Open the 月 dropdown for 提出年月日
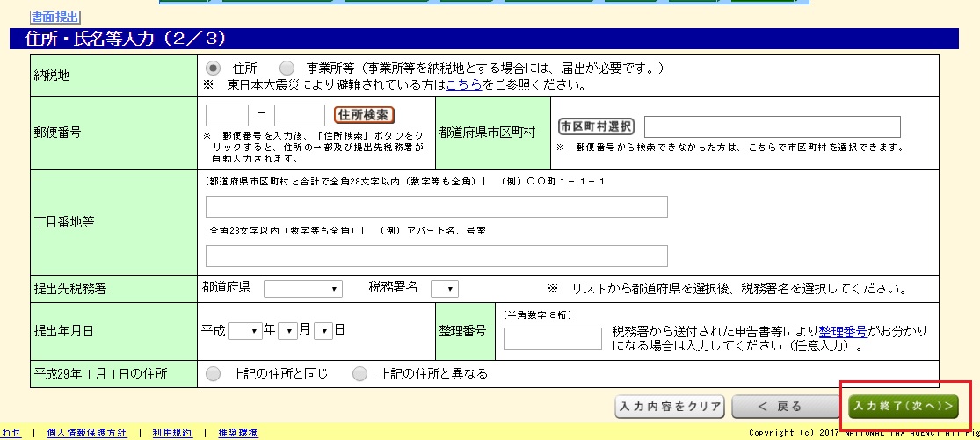Image resolution: width=980 pixels, height=440 pixels. pyautogui.click(x=287, y=331)
